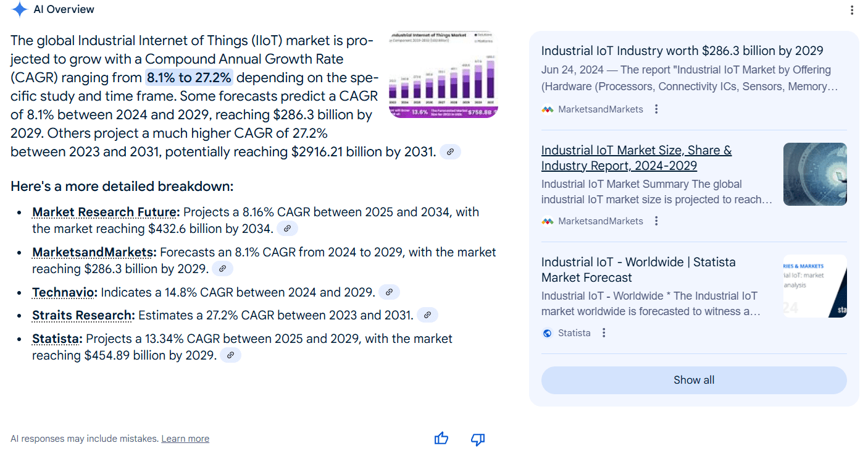Image resolution: width=868 pixels, height=456 pixels.
Task: Click the link icon next to the Technavio bullet
Action: coord(389,292)
